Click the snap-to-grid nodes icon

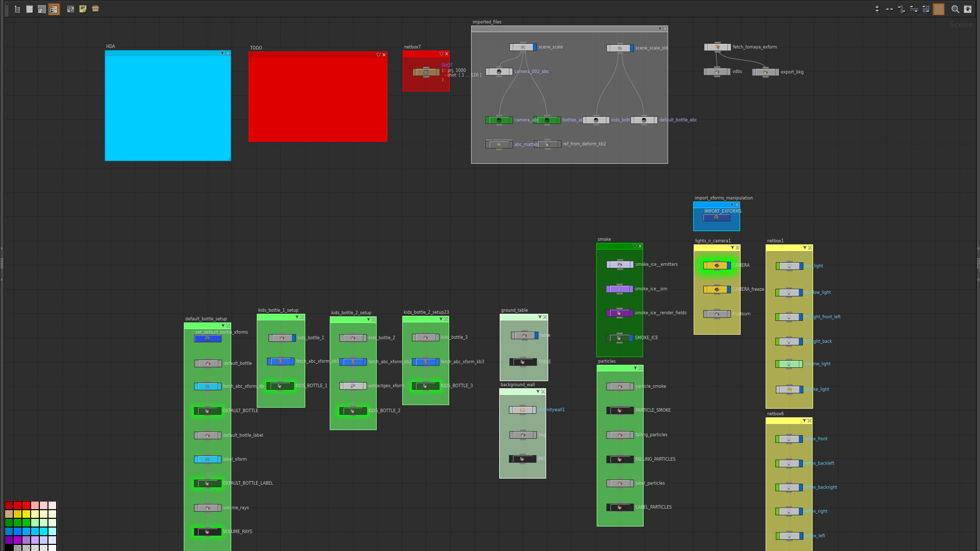point(926,9)
